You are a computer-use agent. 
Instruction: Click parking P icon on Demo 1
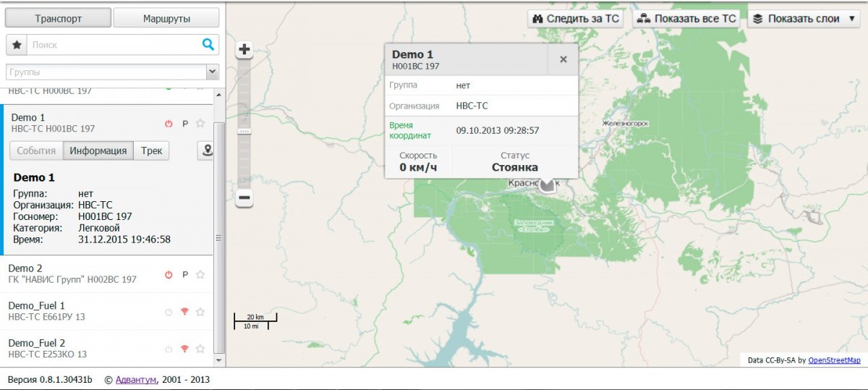(x=184, y=124)
